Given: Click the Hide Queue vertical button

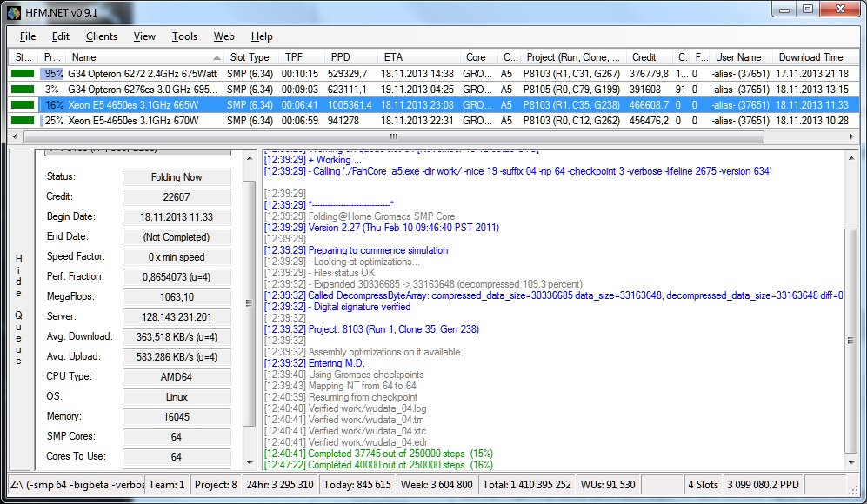Looking at the screenshot, I should point(19,309).
